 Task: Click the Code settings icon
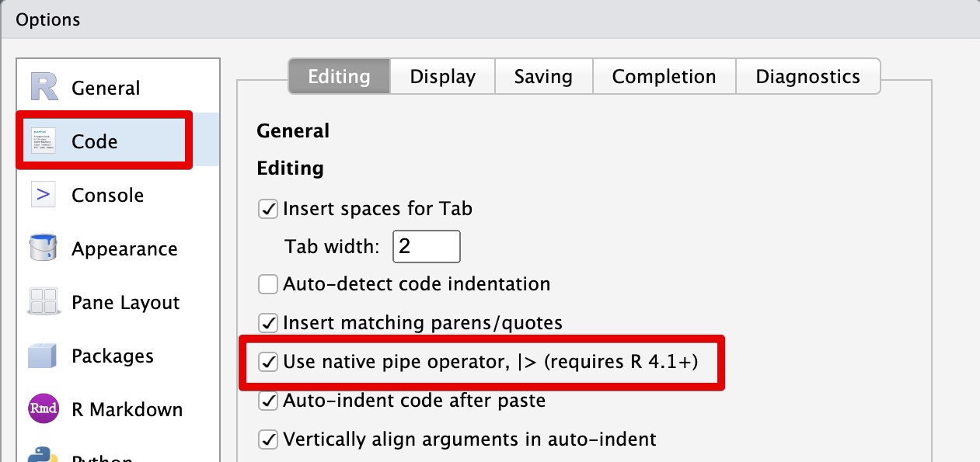[x=43, y=141]
